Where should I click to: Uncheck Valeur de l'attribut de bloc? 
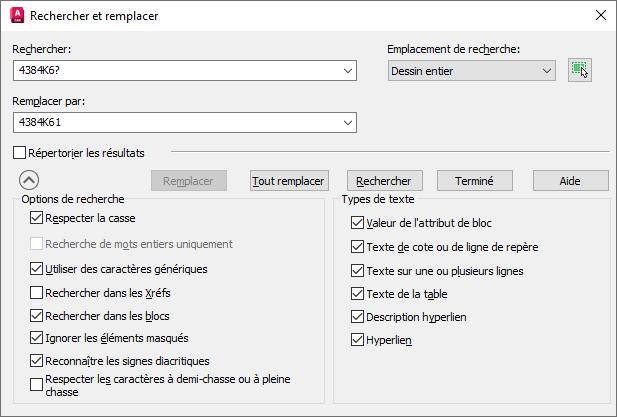pyautogui.click(x=358, y=223)
